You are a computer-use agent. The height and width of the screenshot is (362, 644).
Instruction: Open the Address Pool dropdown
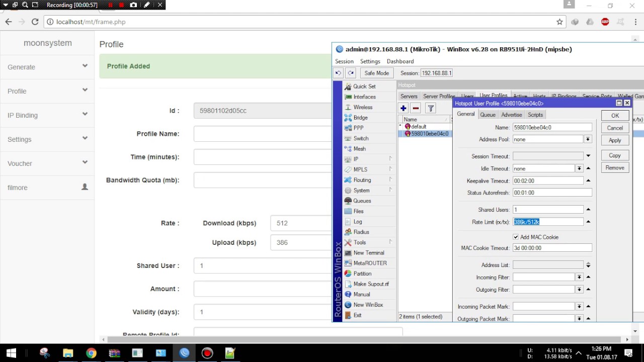pos(588,139)
